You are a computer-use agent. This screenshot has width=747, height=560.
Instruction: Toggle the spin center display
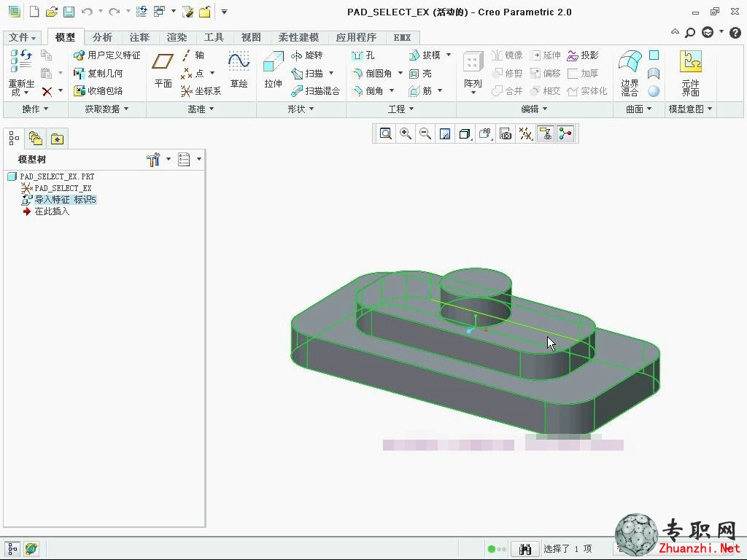565,134
